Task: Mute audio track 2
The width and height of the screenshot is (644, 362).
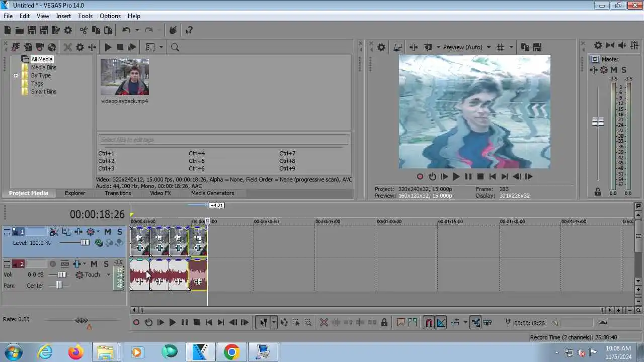Action: tap(94, 264)
